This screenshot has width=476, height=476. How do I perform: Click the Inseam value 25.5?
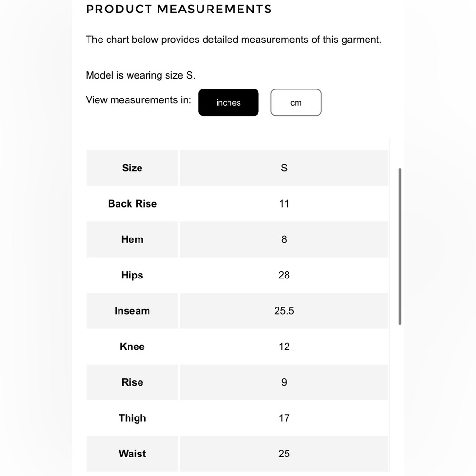(284, 311)
